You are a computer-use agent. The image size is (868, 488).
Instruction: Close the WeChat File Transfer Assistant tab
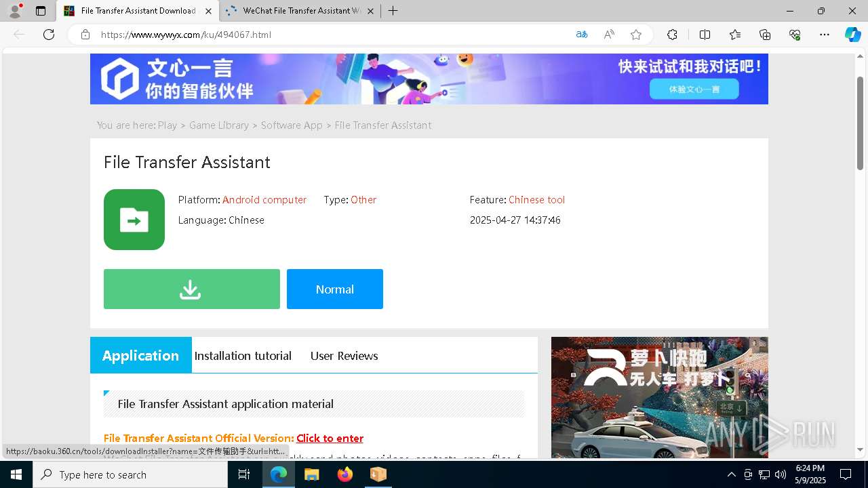[370, 11]
